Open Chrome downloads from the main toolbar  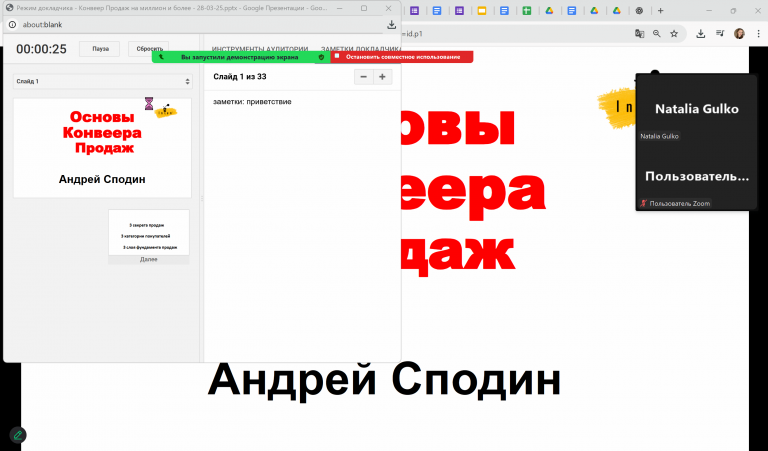[701, 34]
